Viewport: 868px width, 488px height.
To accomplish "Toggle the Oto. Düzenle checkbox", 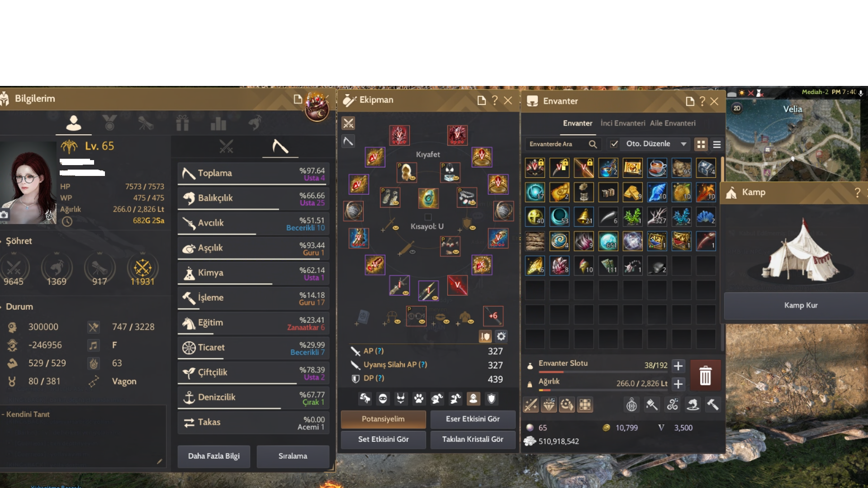I will coord(614,144).
